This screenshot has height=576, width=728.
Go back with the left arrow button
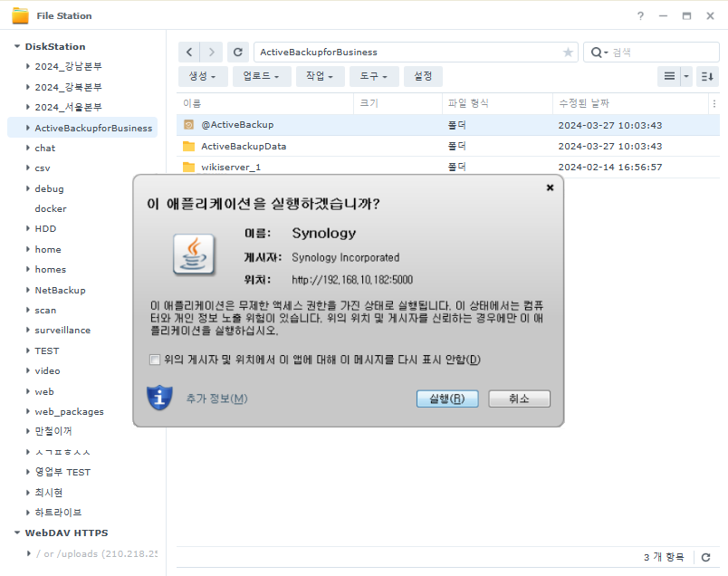point(189,52)
